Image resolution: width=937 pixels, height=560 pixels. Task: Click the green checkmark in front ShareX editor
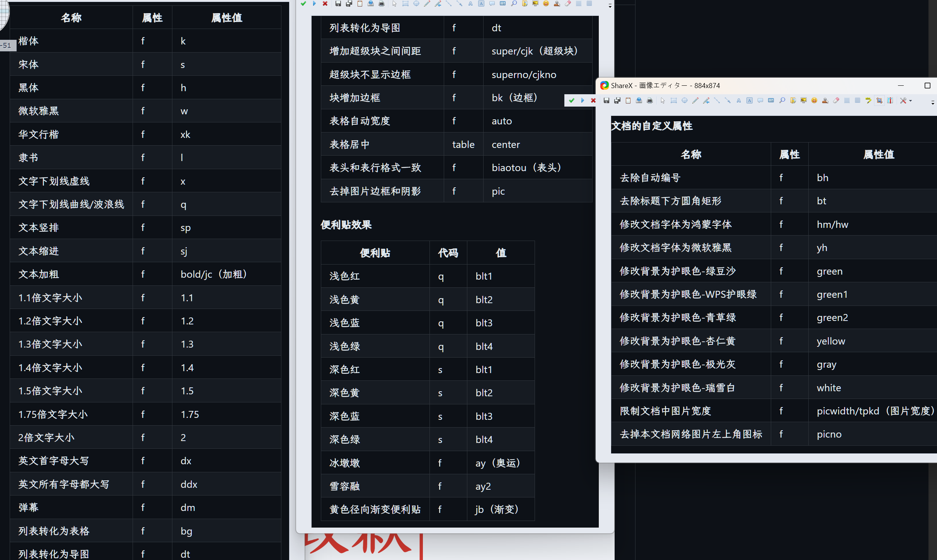(x=572, y=101)
